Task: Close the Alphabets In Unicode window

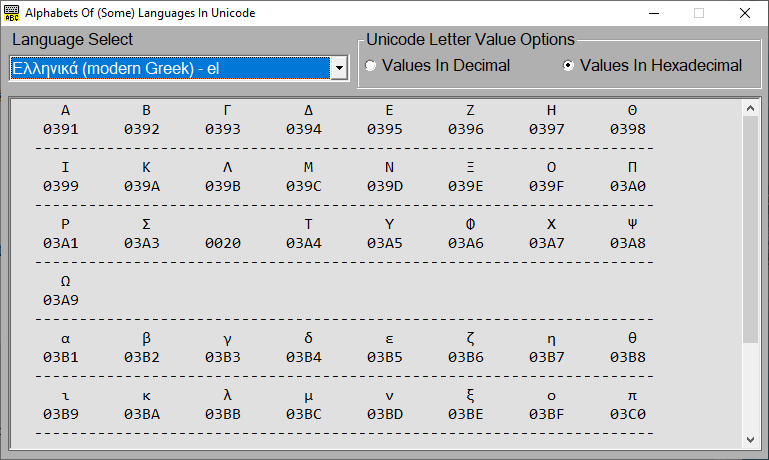Action: click(x=745, y=13)
